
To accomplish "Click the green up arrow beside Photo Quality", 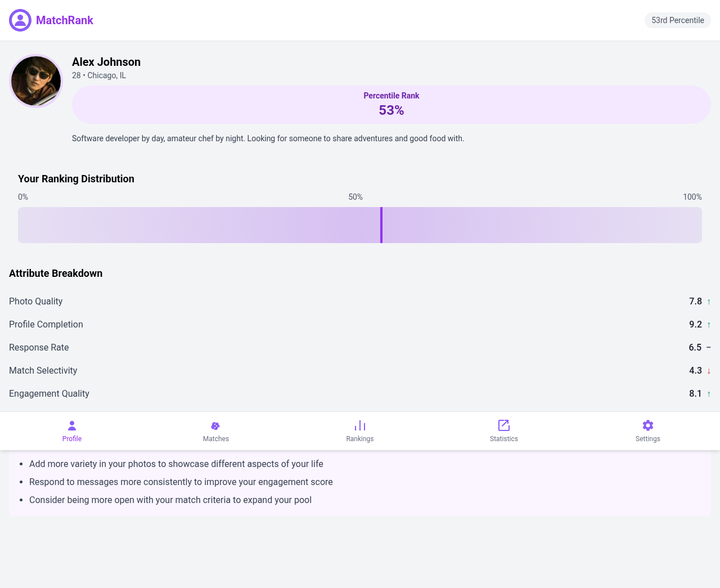I will click(x=708, y=302).
